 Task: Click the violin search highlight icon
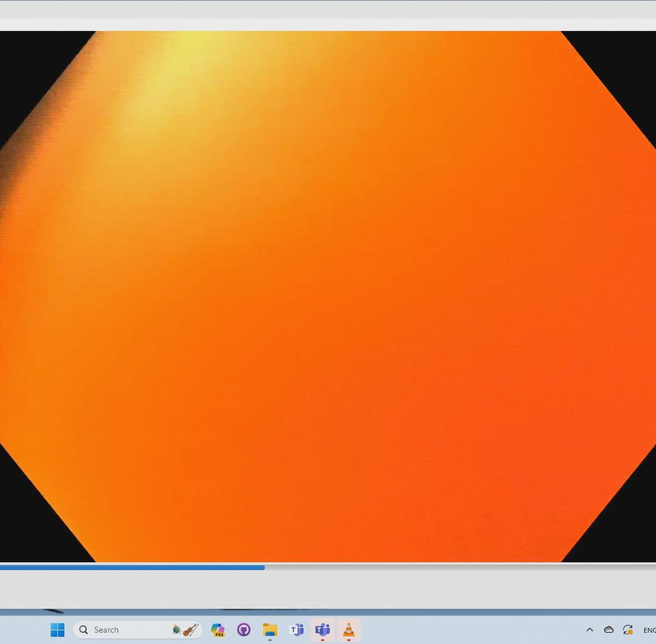click(185, 630)
